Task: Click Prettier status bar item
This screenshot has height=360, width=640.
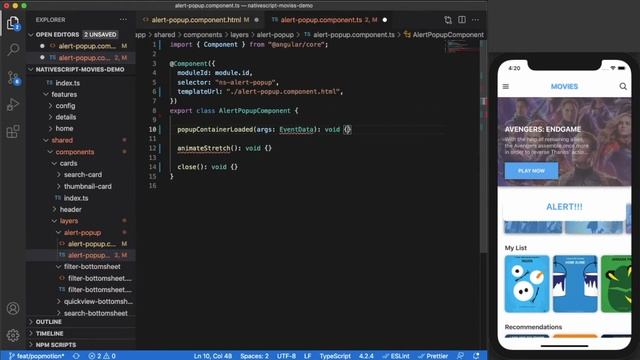Action: click(x=433, y=356)
